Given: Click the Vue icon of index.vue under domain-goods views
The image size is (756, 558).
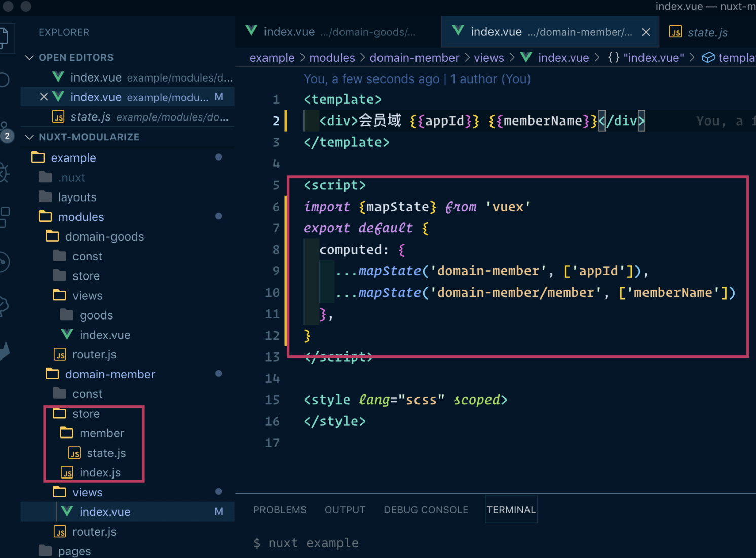Looking at the screenshot, I should click(67, 335).
